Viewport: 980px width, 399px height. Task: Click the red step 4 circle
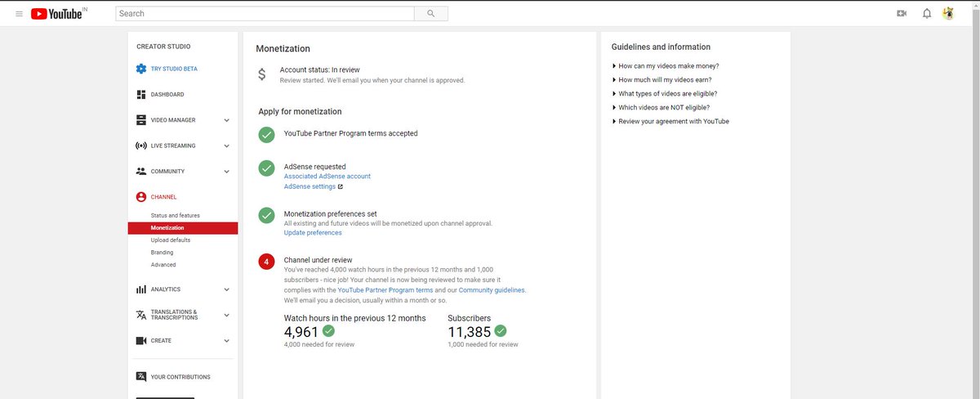click(x=266, y=262)
